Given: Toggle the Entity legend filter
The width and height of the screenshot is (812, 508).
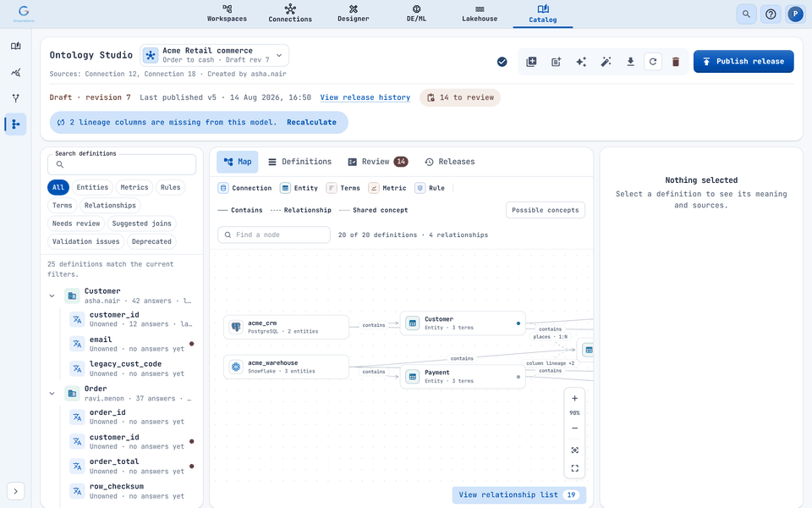Looking at the screenshot, I should click(x=299, y=188).
